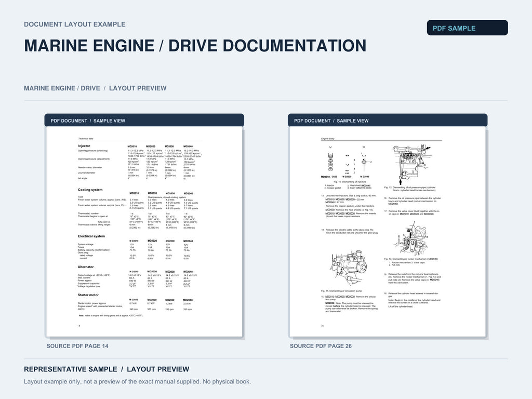Click the Technical data page header text
Screen dimensions: 532x399
click(x=86, y=139)
